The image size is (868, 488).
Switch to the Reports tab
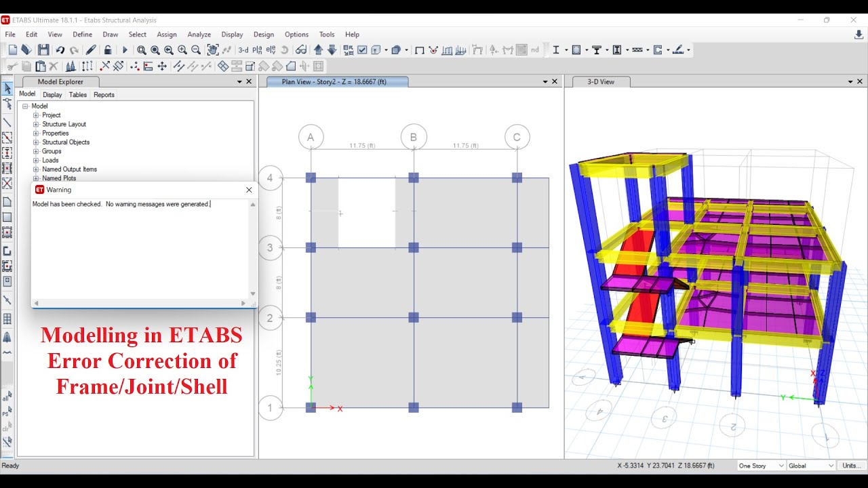coord(104,95)
